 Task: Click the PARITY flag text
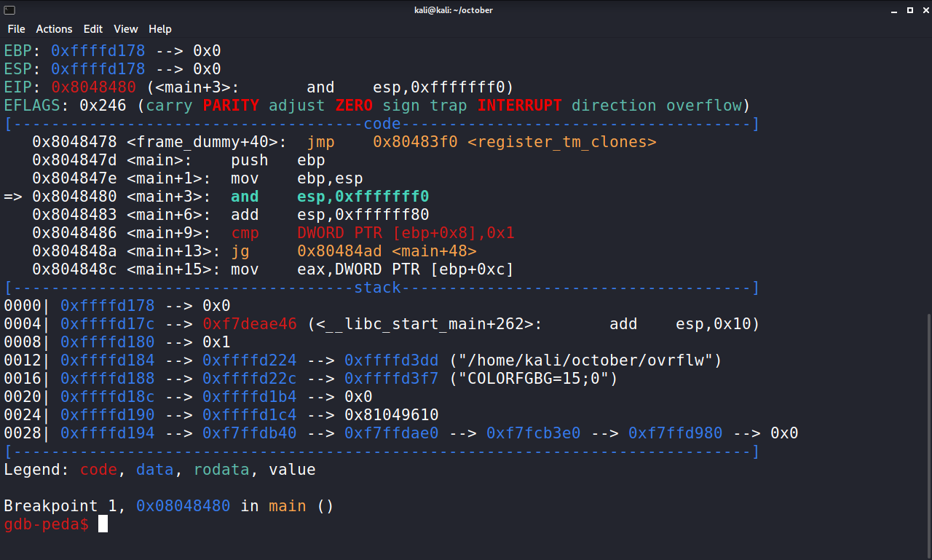[x=231, y=106]
